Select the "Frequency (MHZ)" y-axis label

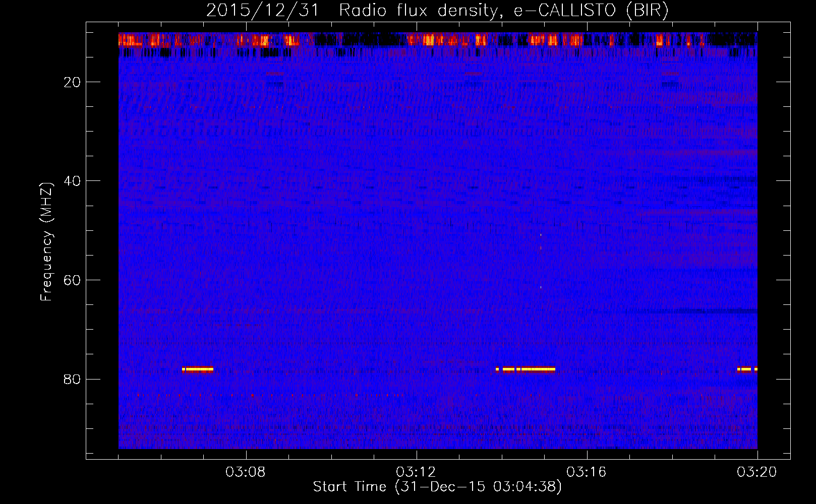(46, 242)
